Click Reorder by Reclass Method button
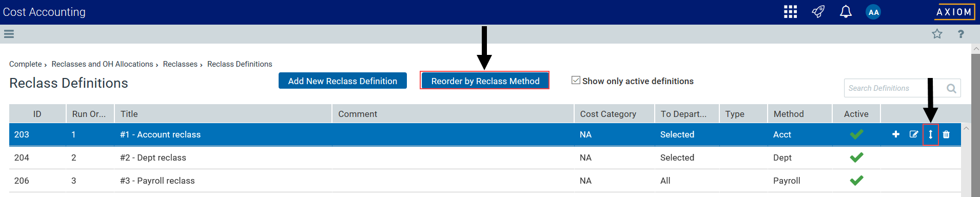Viewport: 980px width, 197px height. point(485,81)
